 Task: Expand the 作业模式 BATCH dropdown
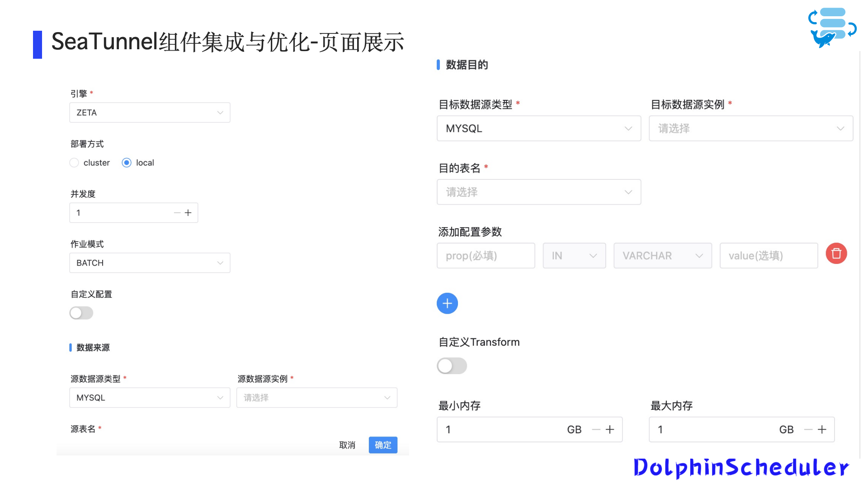150,263
